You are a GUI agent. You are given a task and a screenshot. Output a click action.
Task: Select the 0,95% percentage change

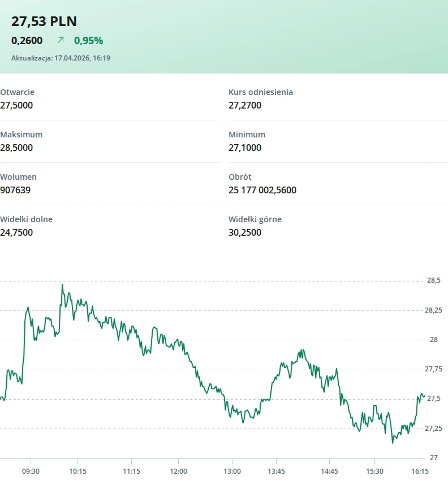click(x=88, y=41)
